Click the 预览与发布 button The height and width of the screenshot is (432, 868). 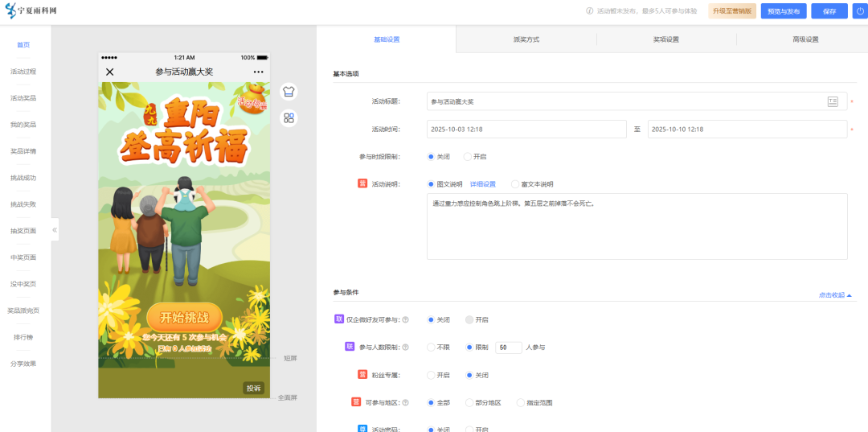pyautogui.click(x=784, y=11)
